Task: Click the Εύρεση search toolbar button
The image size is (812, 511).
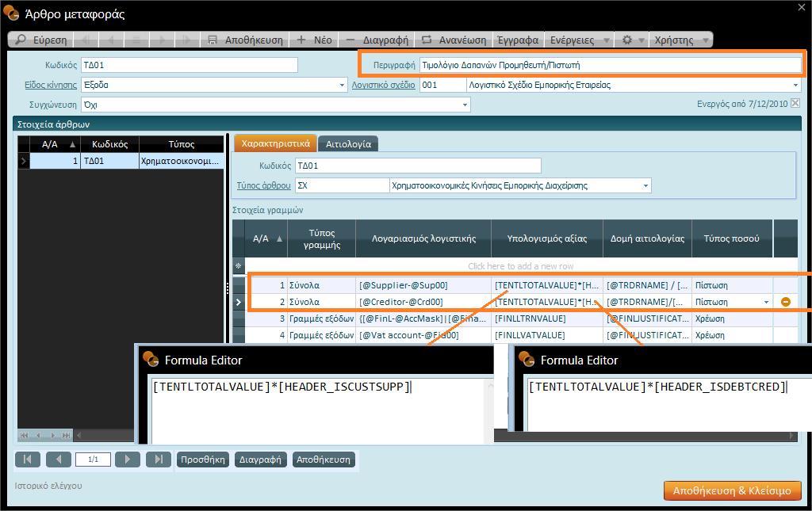Action: point(41,40)
